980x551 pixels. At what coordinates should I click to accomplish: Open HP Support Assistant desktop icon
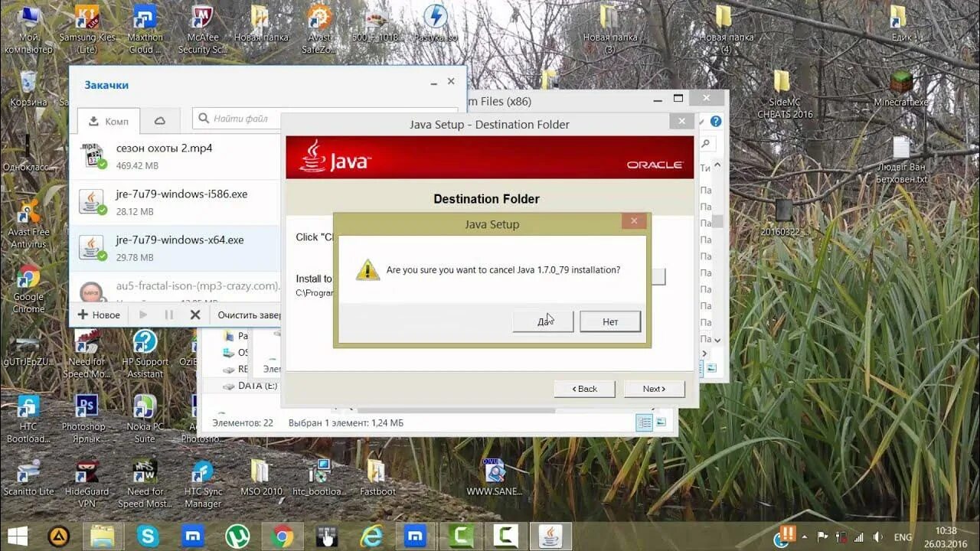[145, 354]
